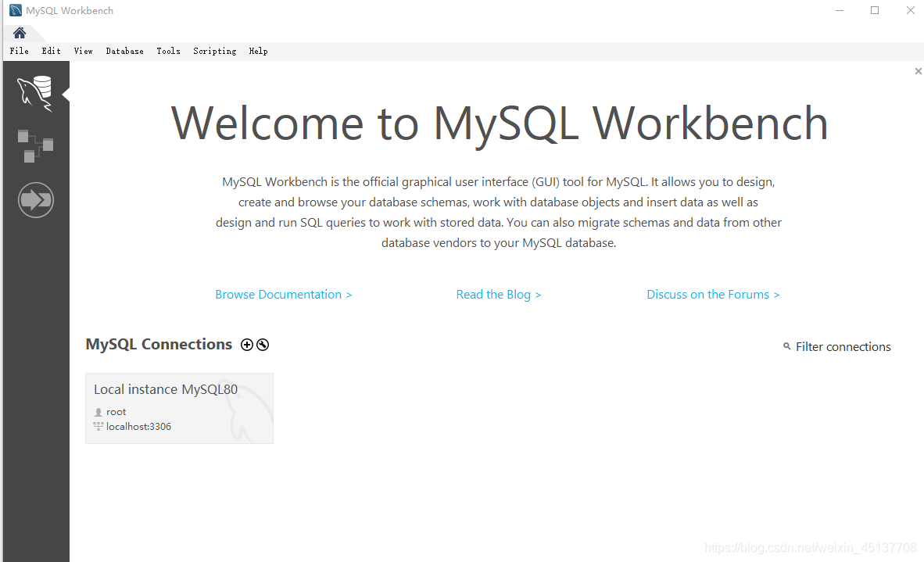924x562 pixels.
Task: Close the welcome panel with the small X
Action: (x=918, y=71)
